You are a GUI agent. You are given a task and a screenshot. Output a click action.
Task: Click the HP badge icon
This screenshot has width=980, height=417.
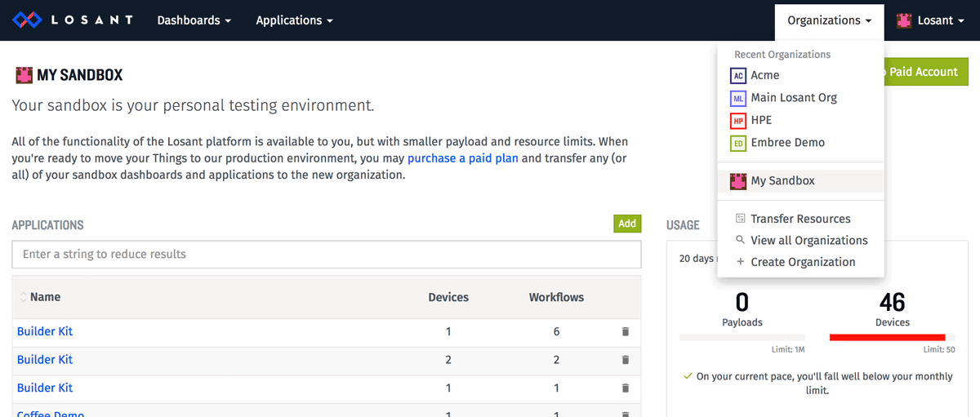737,120
